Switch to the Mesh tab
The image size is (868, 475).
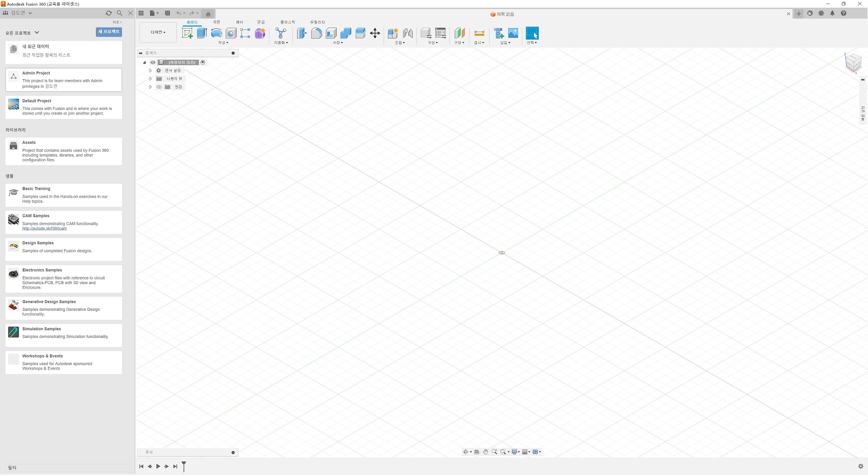pyautogui.click(x=240, y=22)
